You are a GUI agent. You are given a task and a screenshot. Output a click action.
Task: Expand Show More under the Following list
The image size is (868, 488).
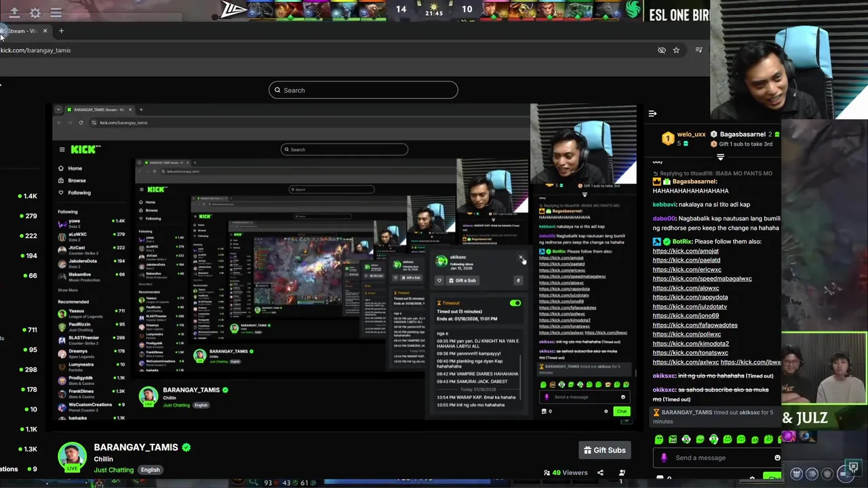tap(68, 290)
